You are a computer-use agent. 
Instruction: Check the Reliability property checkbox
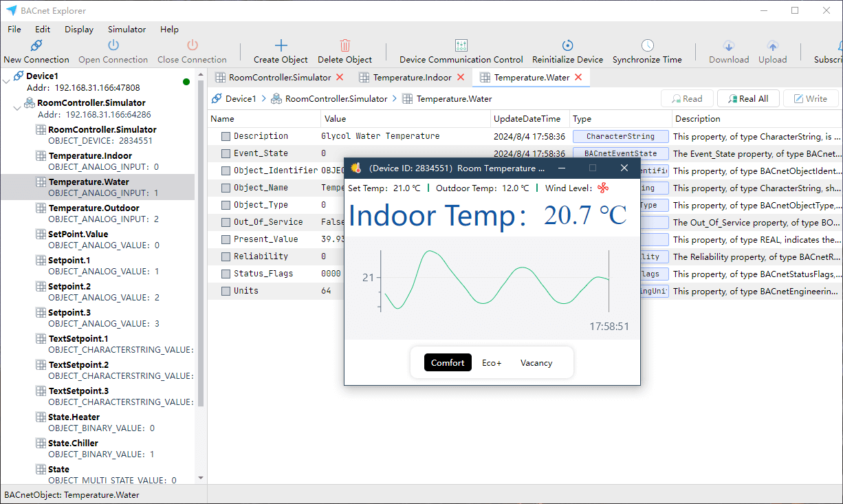tap(226, 256)
